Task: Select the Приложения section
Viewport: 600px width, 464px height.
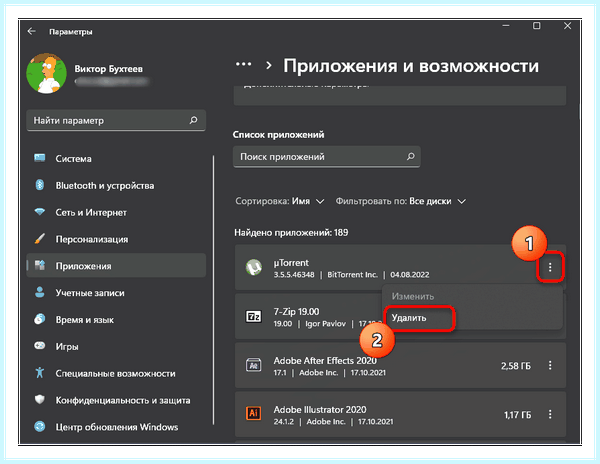Action: click(x=116, y=265)
